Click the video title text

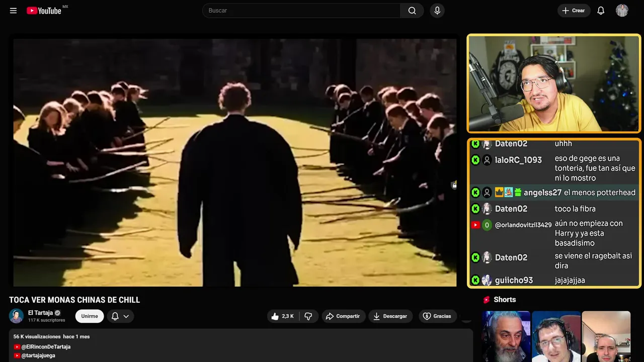pos(74,300)
